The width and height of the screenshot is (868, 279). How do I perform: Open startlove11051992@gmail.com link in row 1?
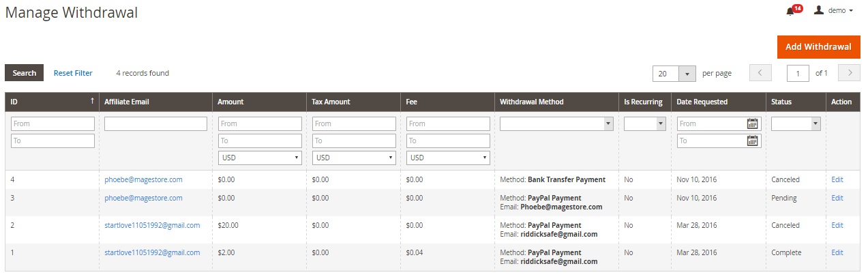click(152, 252)
